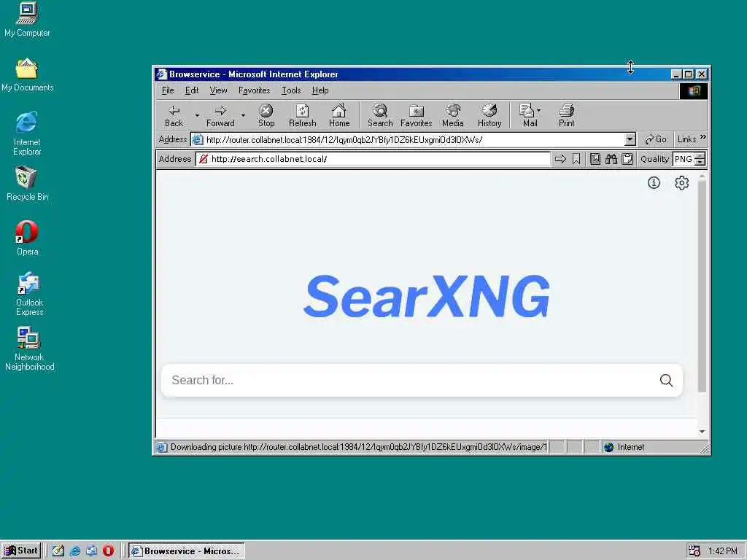Open SearXNG preferences gear icon
Viewport: 747px width, 560px height.
pos(682,183)
